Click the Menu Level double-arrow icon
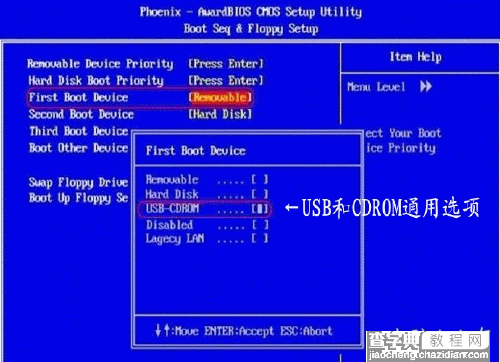This screenshot has height=362, width=500. (x=426, y=87)
